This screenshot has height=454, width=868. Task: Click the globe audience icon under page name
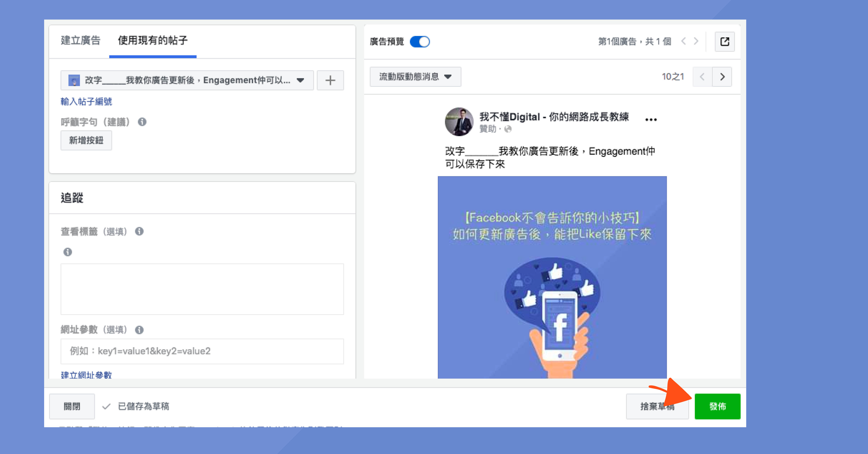click(x=508, y=129)
